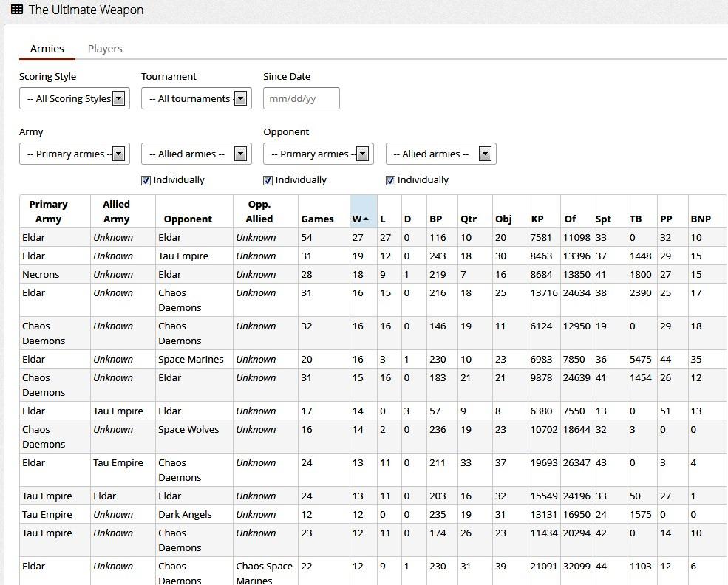Click the Of value 13396
Image resolution: width=728 pixels, height=585 pixels.
click(x=576, y=256)
